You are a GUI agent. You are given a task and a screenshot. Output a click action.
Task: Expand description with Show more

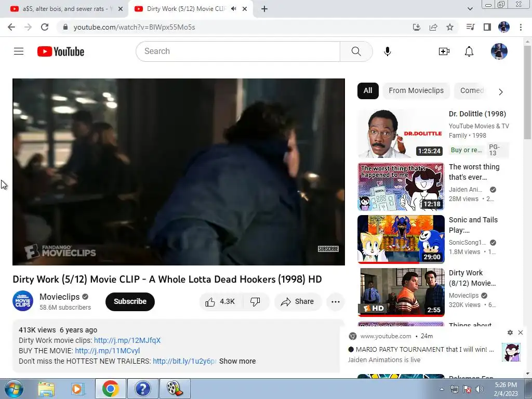(237, 361)
